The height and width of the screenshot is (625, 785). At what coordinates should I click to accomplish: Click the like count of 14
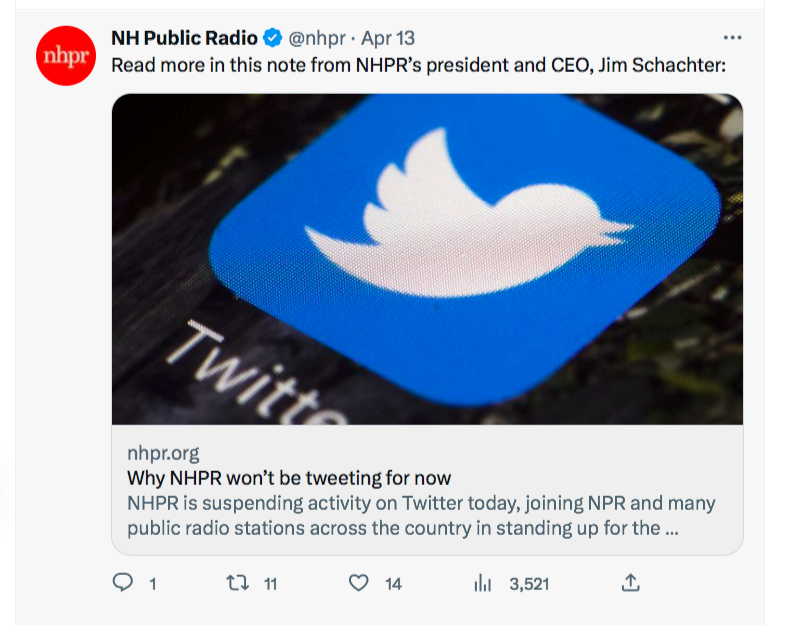[x=393, y=584]
